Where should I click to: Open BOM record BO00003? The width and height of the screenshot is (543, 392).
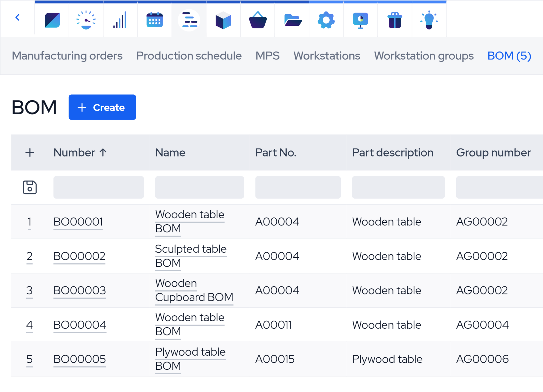(79, 290)
